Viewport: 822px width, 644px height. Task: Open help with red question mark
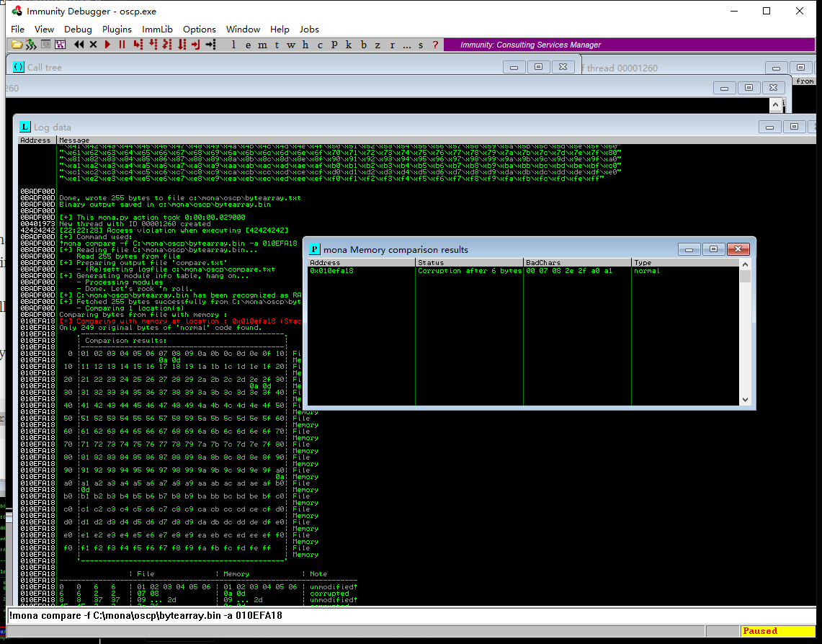(x=435, y=45)
